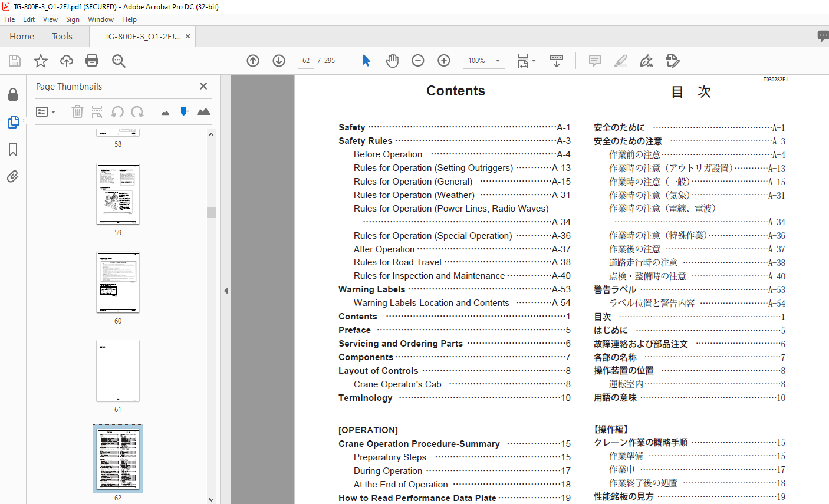Screen dimensions: 829x504
Task: Open the Edit menu
Action: [29, 19]
